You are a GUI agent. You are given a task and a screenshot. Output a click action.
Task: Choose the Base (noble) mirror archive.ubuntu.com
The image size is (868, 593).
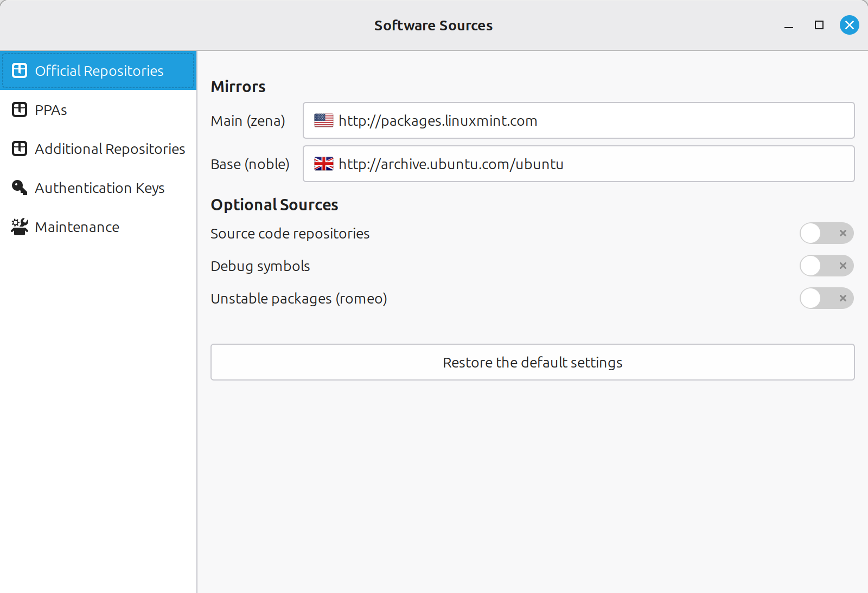[578, 164]
